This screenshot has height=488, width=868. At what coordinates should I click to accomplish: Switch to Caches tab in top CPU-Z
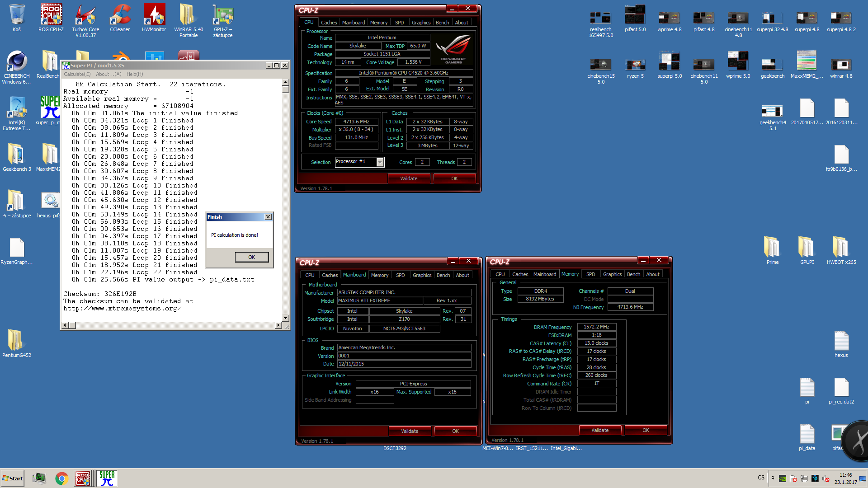click(329, 23)
